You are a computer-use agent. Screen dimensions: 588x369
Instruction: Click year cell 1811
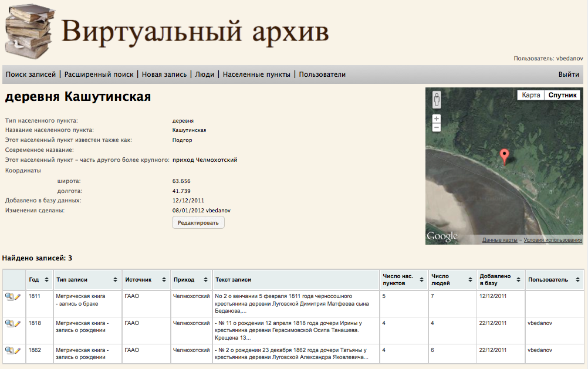point(35,296)
